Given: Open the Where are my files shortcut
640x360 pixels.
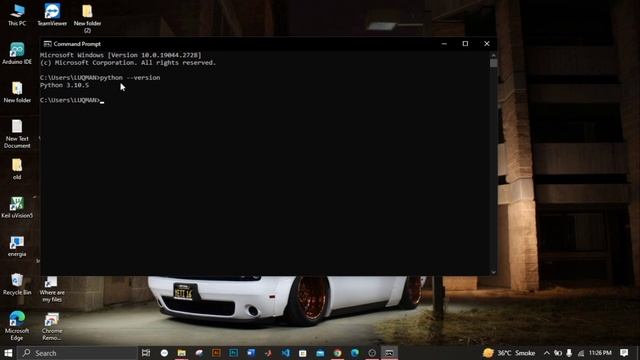Looking at the screenshot, I should click(52, 289).
